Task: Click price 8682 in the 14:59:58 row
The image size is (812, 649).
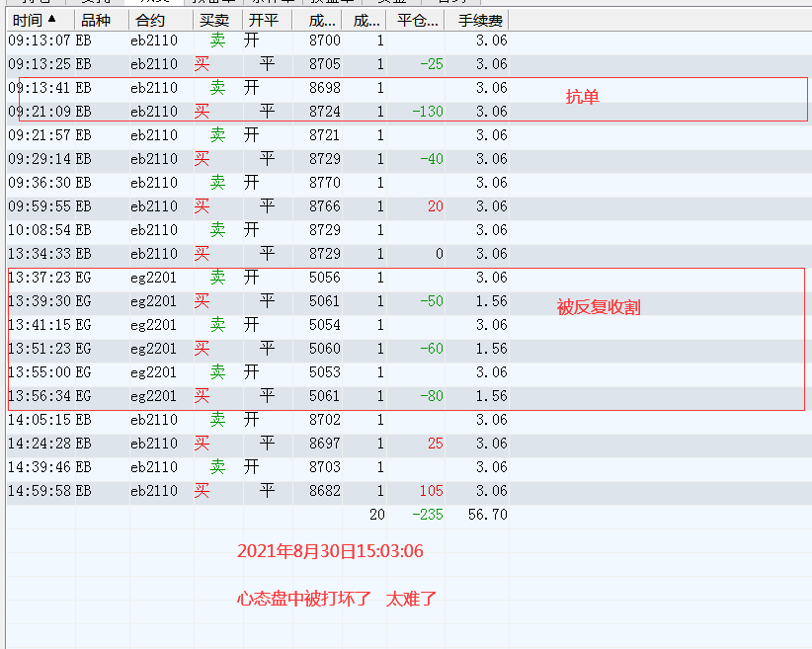Action: [x=325, y=491]
